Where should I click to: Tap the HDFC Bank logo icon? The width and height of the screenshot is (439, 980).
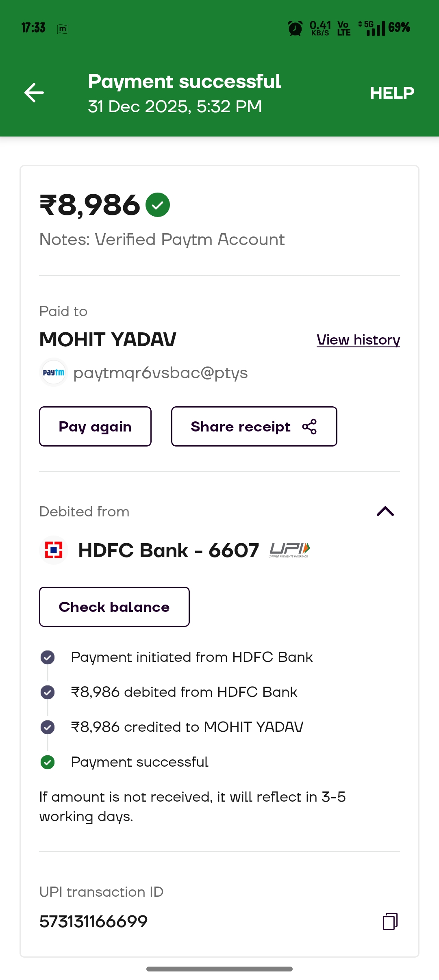pos(54,550)
